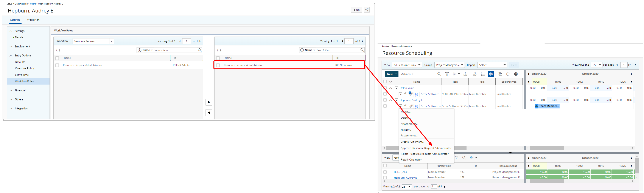Check the Delon, Alain row in the lower resource list
Screen dimensions: 644x193
tap(385, 172)
